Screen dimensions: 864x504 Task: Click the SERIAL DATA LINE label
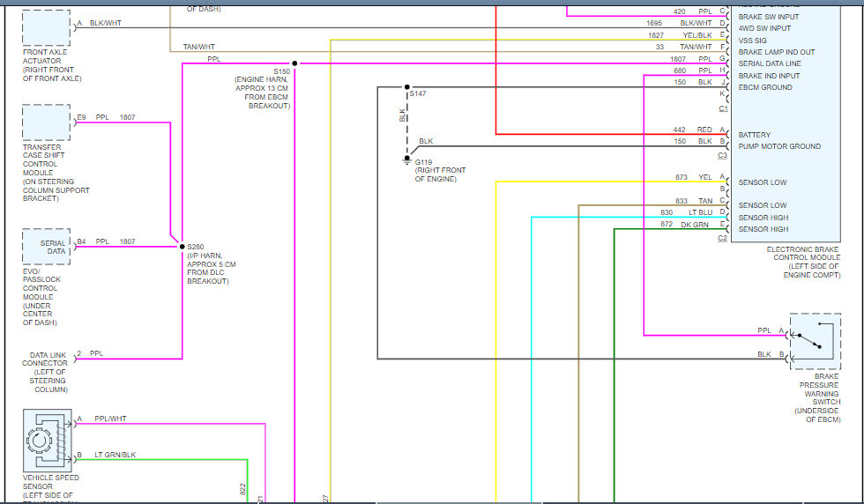click(x=770, y=64)
